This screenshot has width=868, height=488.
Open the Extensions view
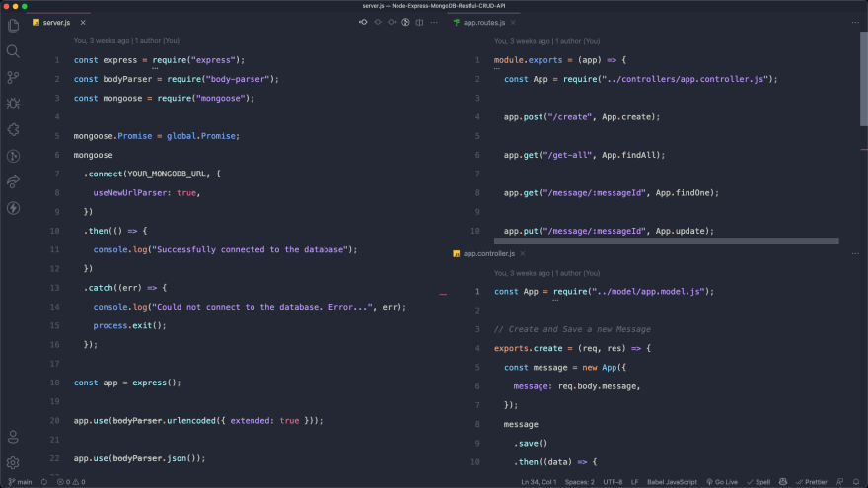(x=13, y=129)
